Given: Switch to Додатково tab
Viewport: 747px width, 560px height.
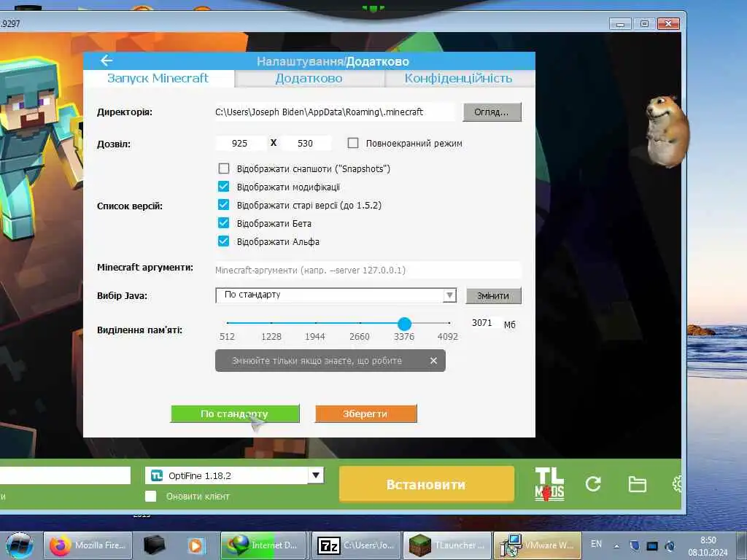Looking at the screenshot, I should pos(309,79).
